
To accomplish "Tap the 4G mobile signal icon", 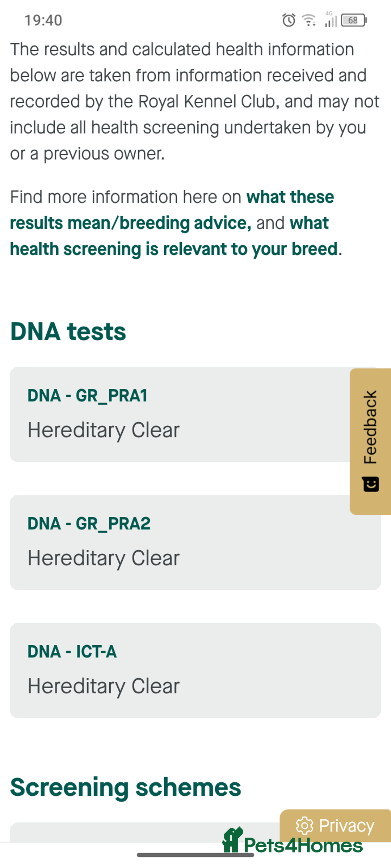I will click(331, 20).
